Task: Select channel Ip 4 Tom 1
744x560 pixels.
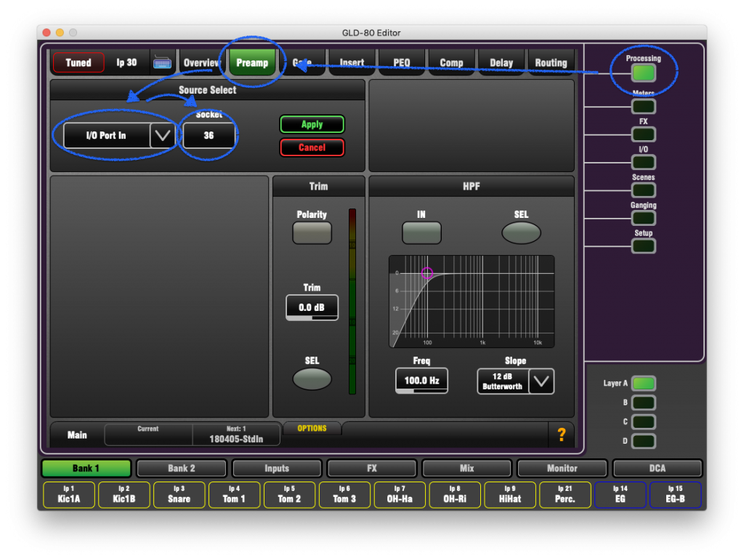Action: click(x=234, y=495)
